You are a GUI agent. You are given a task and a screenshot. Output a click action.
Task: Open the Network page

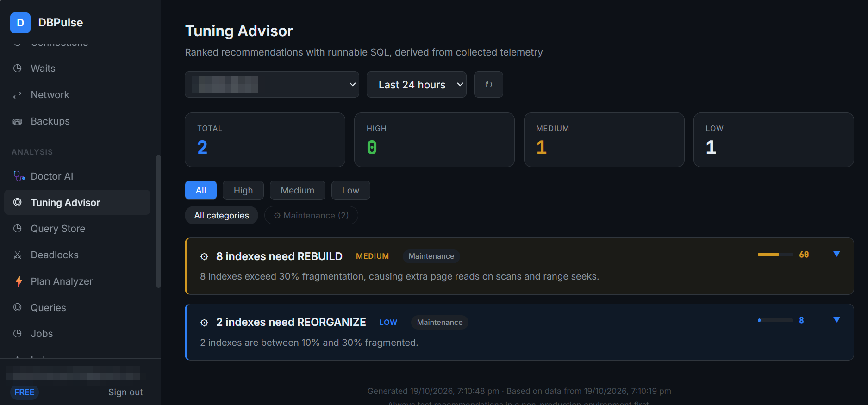click(77, 95)
